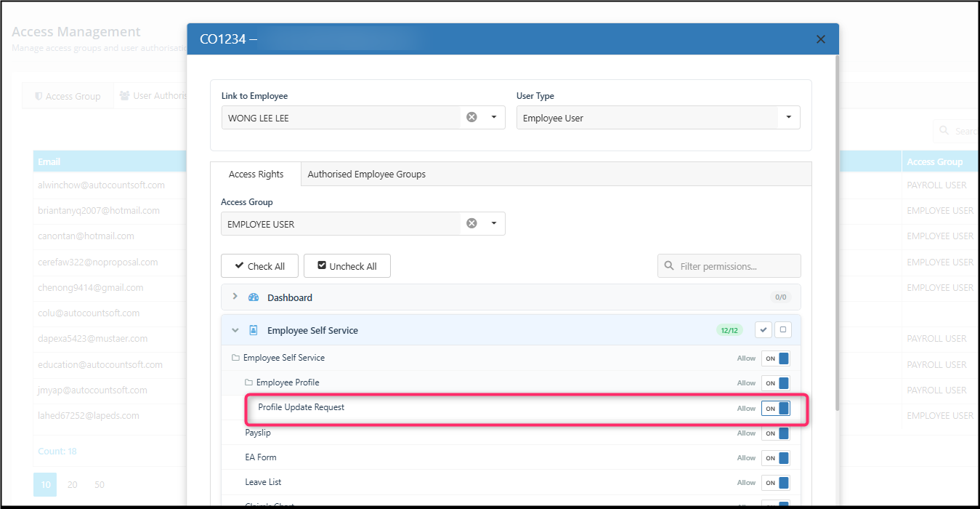Check all Employee Self Service permissions
Screen dimensions: 980x509
point(763,330)
